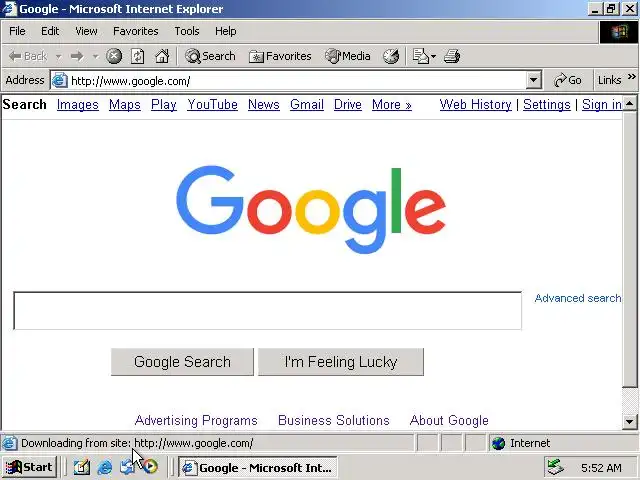Open the Web History link

coord(476,105)
